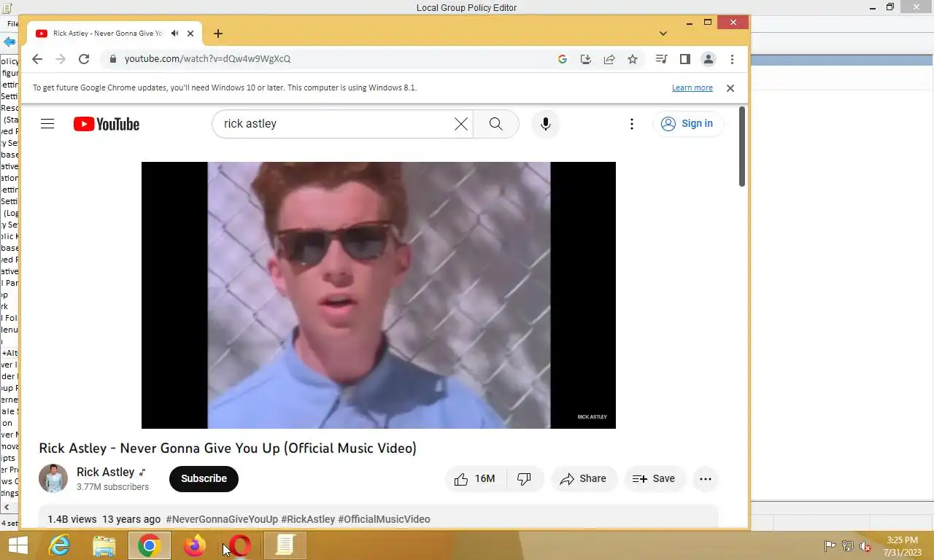The width and height of the screenshot is (934, 560).
Task: Click Group Policy Editor's blue back arrow
Action: (9, 42)
